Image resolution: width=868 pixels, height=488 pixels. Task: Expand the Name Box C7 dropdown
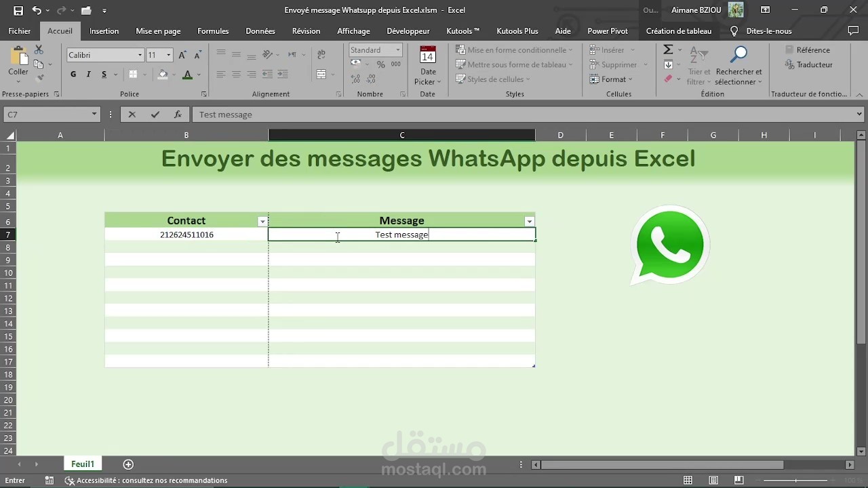[94, 115]
